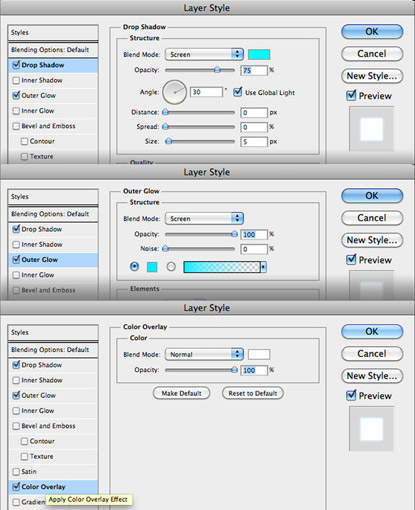
Task: Click the Angle dial control
Action: [x=174, y=92]
